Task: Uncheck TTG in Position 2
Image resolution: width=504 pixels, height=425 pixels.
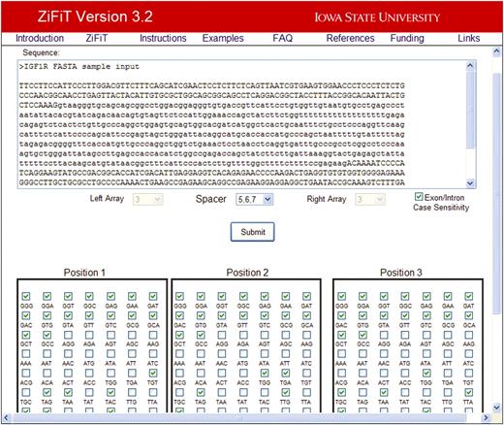Action: [286, 392]
